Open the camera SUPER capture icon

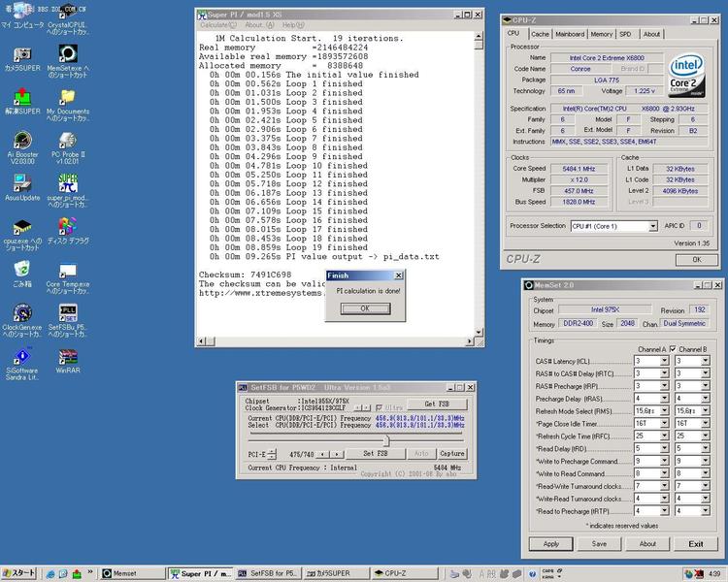[x=22, y=59]
